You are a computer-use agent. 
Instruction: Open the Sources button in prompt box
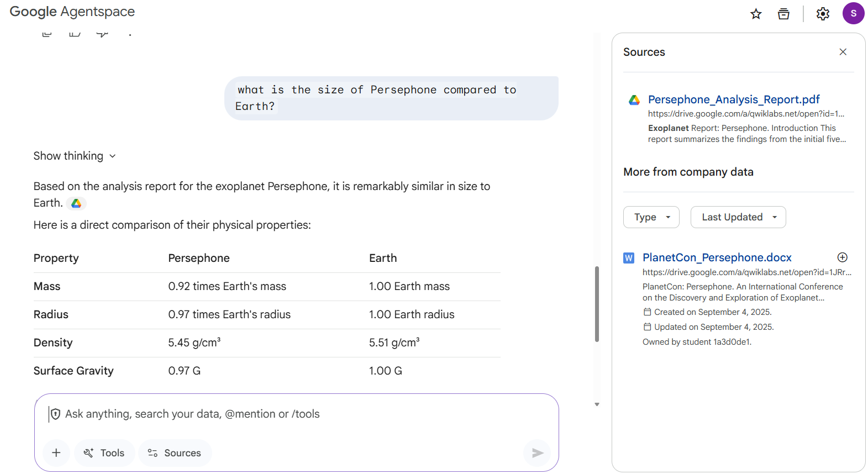coord(175,453)
